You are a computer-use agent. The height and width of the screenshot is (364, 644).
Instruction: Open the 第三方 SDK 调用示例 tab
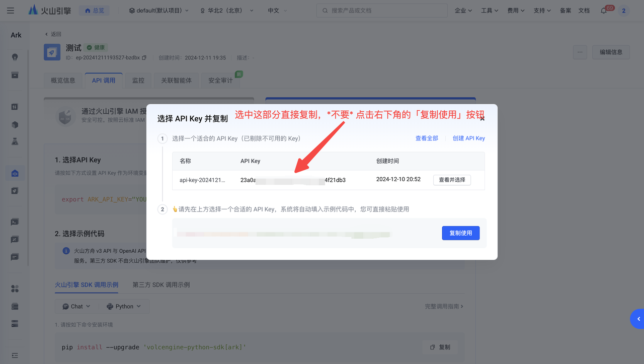point(161,285)
